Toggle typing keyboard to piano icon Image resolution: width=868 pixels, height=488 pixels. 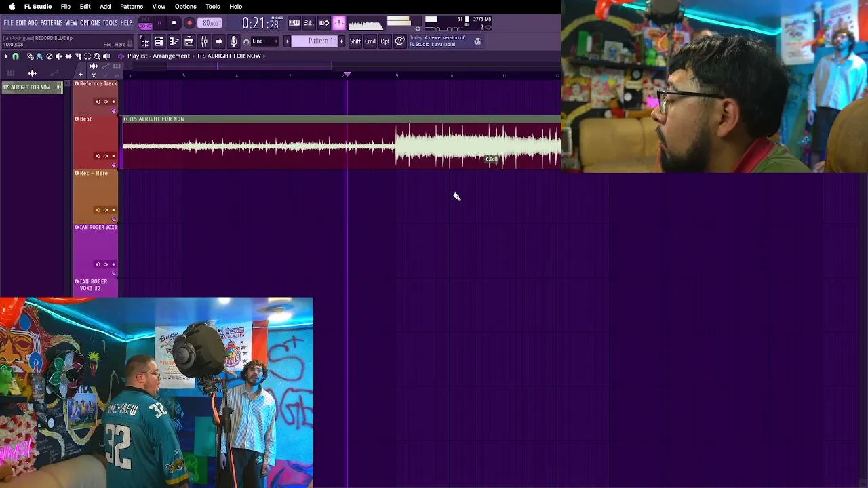(x=294, y=23)
